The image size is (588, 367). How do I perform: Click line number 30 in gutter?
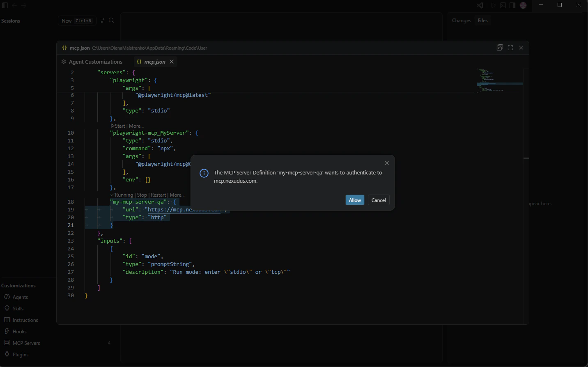(x=71, y=295)
